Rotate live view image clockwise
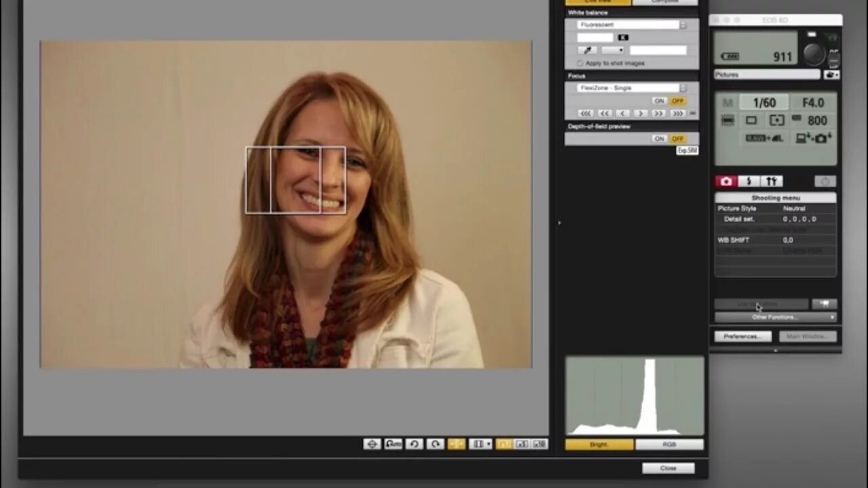This screenshot has height=488, width=868. click(x=435, y=444)
